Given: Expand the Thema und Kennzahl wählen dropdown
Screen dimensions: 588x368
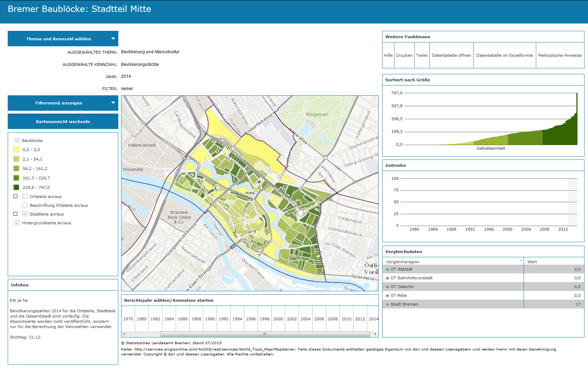Looking at the screenshot, I should (x=63, y=39).
